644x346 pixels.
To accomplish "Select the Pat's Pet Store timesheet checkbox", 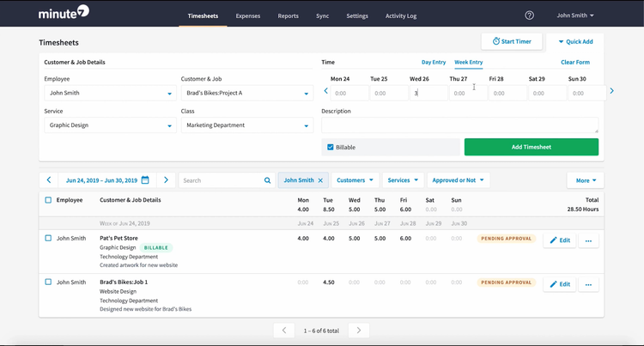I will pyautogui.click(x=48, y=238).
